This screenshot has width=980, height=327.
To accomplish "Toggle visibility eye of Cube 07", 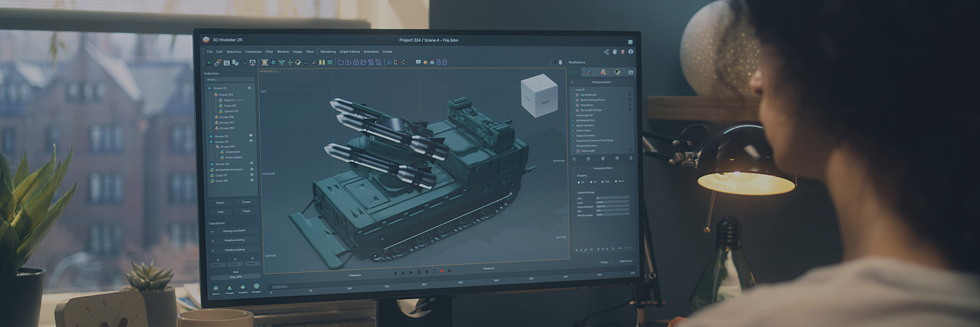I will click(x=252, y=174).
